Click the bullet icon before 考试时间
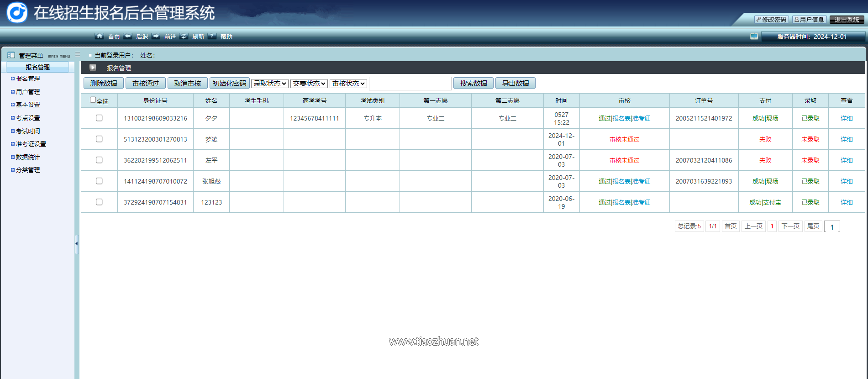 [x=13, y=131]
